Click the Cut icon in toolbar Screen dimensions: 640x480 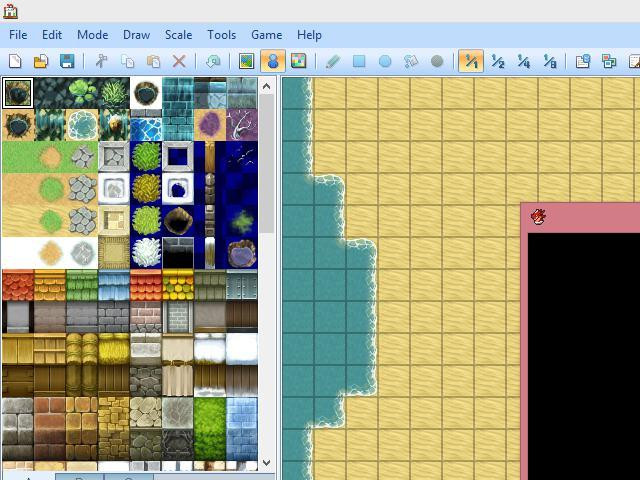pyautogui.click(x=101, y=61)
